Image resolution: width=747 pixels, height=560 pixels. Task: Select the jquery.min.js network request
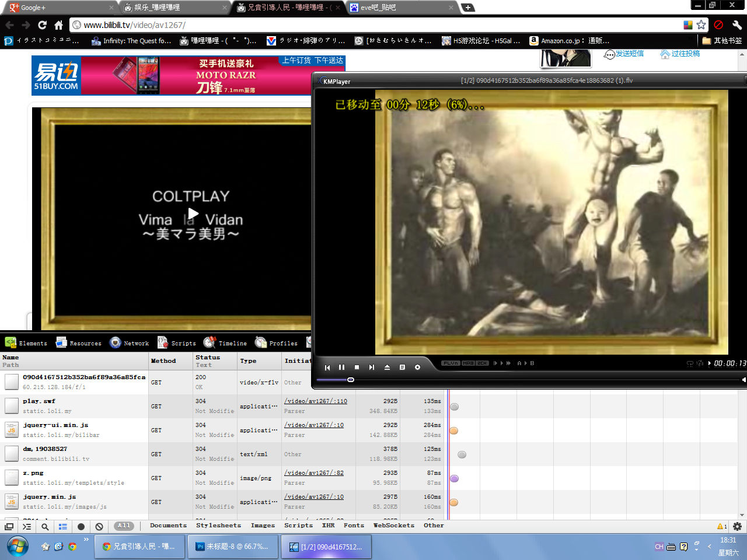[74, 502]
